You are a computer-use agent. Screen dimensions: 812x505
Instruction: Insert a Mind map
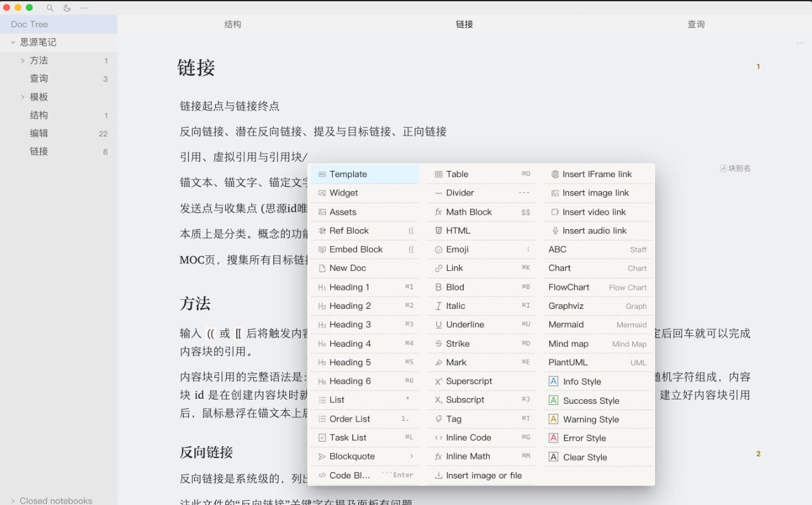click(x=568, y=344)
